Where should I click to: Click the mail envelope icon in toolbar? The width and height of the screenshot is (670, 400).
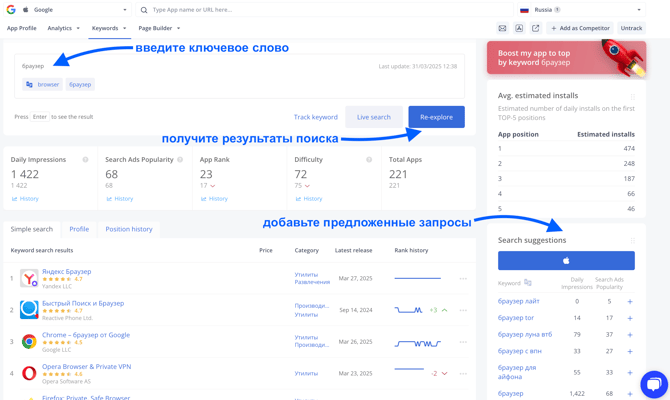[x=502, y=28]
